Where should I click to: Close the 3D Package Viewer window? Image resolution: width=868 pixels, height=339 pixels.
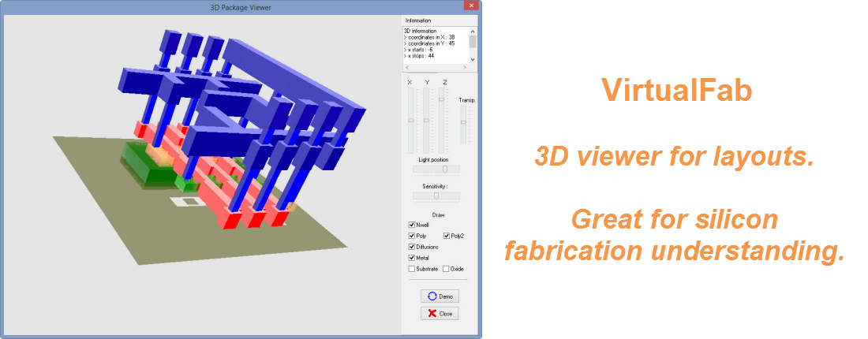click(x=471, y=6)
